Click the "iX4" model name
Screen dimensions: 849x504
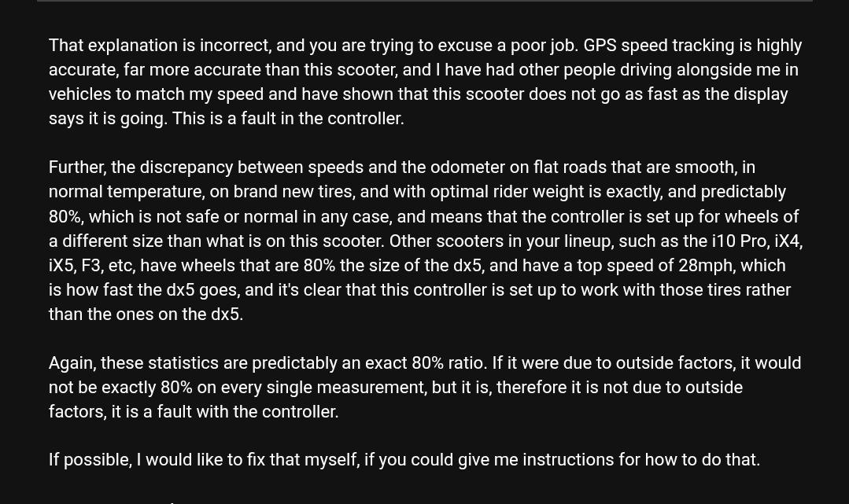787,241
